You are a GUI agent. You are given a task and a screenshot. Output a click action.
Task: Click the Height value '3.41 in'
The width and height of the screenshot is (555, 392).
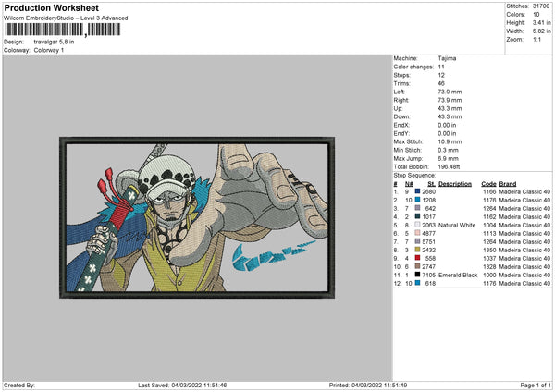click(541, 22)
